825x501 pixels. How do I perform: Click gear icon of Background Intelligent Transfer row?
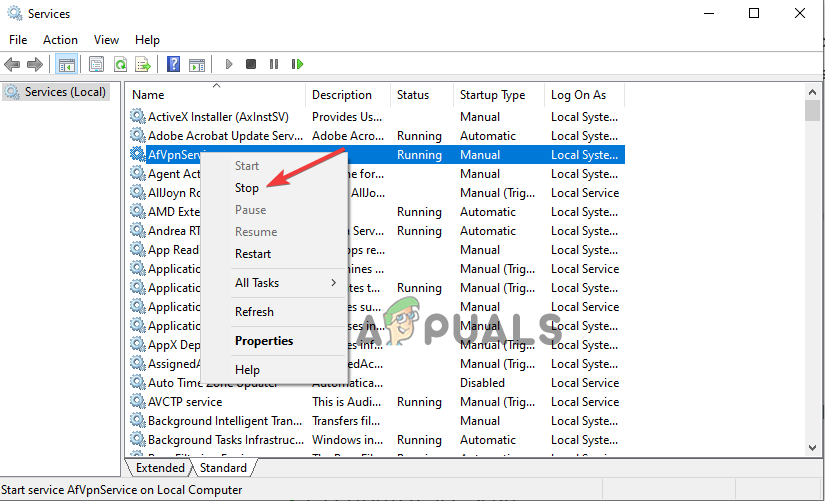tap(137, 420)
